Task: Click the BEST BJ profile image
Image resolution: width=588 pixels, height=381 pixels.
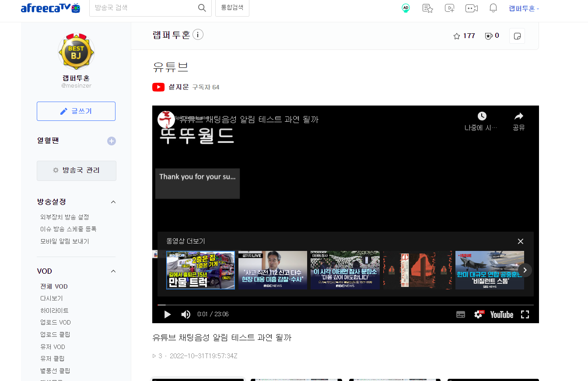Action: coord(76,52)
